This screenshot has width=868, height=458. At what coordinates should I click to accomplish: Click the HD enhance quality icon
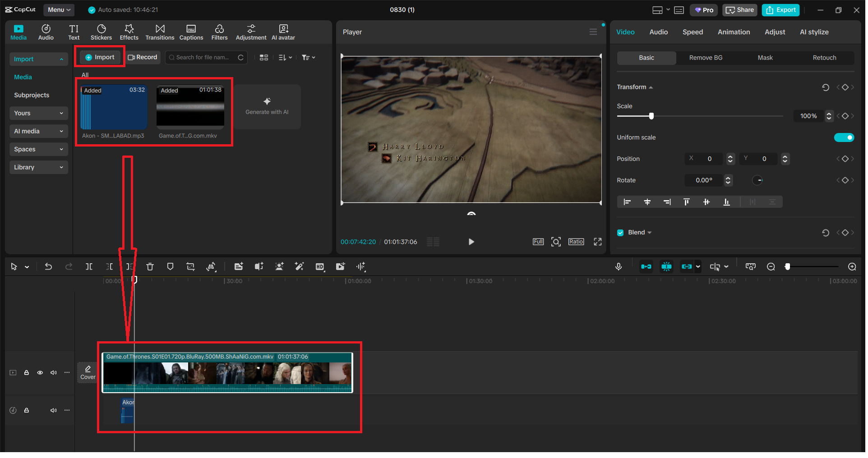tap(320, 267)
